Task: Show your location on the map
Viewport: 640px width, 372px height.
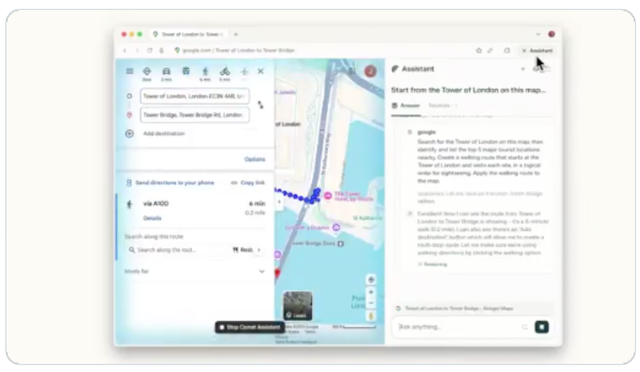Action: [371, 280]
